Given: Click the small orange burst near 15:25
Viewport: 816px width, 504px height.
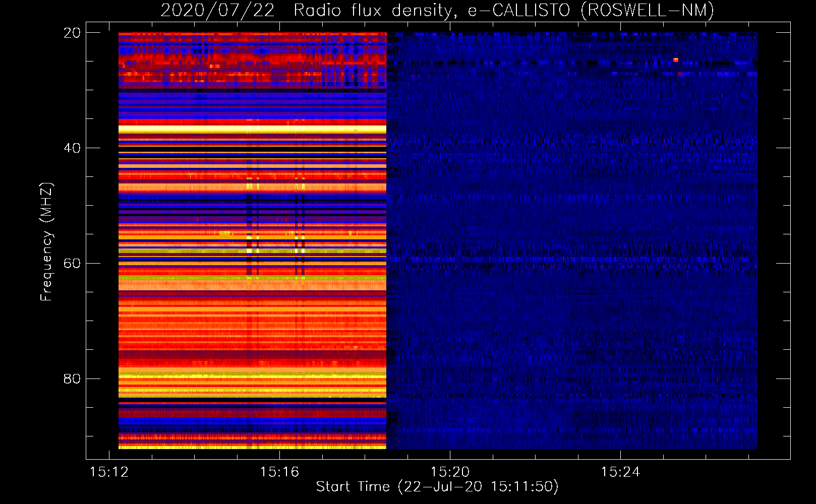Looking at the screenshot, I should pos(676,60).
